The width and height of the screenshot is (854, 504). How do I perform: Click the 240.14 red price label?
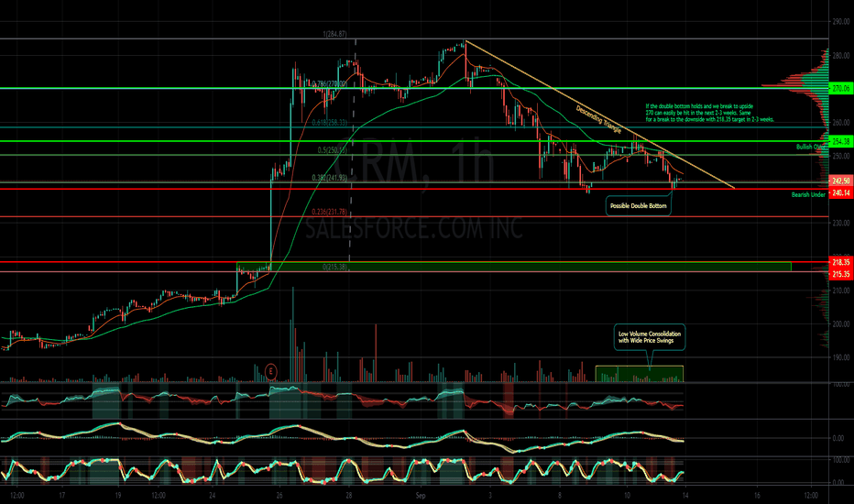tap(841, 192)
